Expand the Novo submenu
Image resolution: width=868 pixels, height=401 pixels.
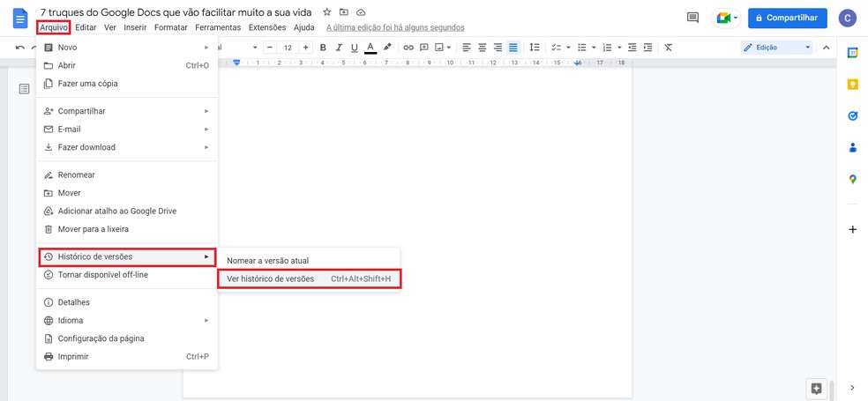[127, 48]
